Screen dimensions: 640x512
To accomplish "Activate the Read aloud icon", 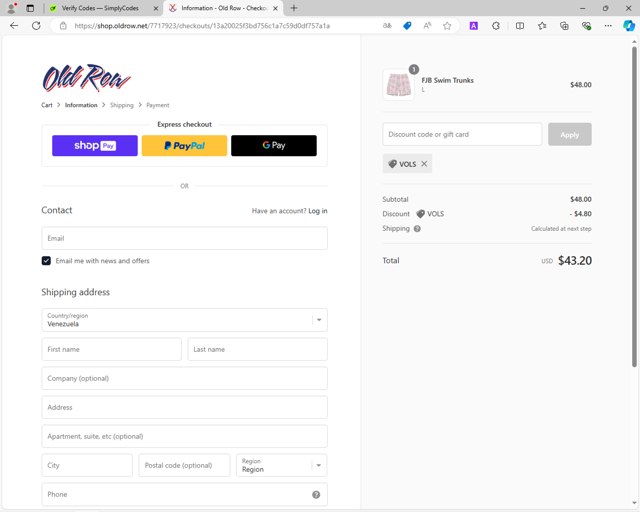I will click(x=427, y=26).
